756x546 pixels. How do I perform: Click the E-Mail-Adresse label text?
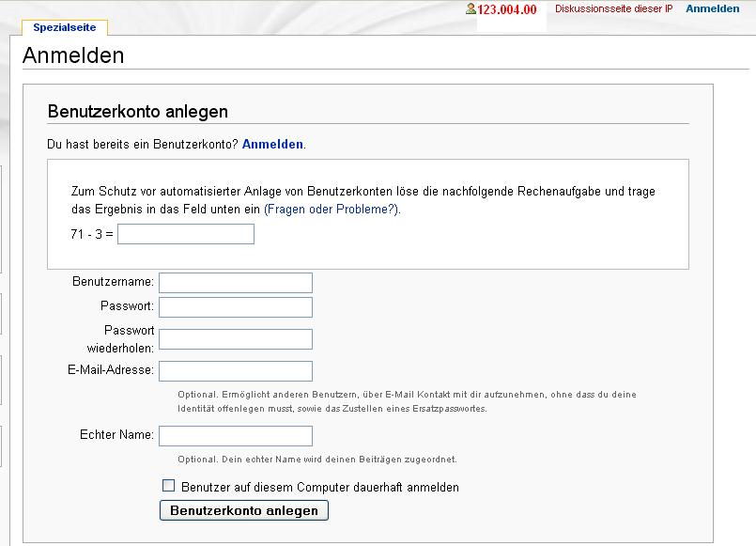click(x=111, y=370)
